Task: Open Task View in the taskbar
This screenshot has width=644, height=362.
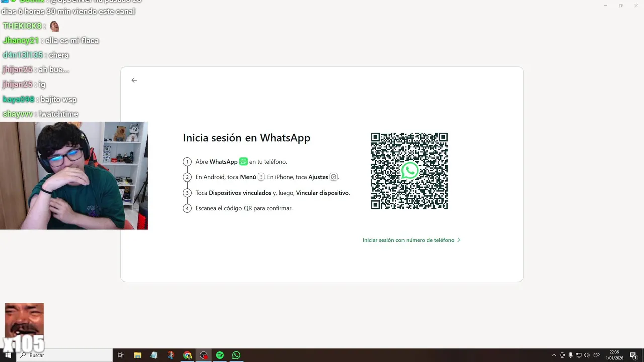Action: (121, 355)
